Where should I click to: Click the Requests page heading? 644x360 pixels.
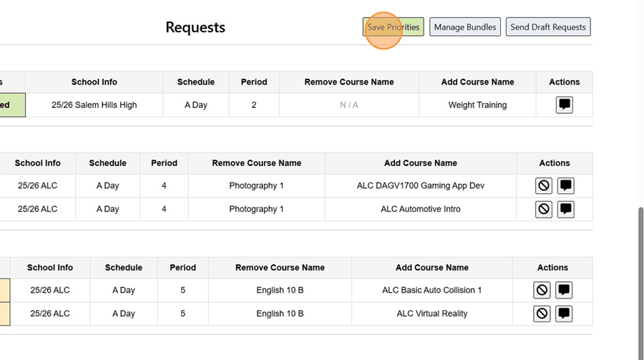195,27
